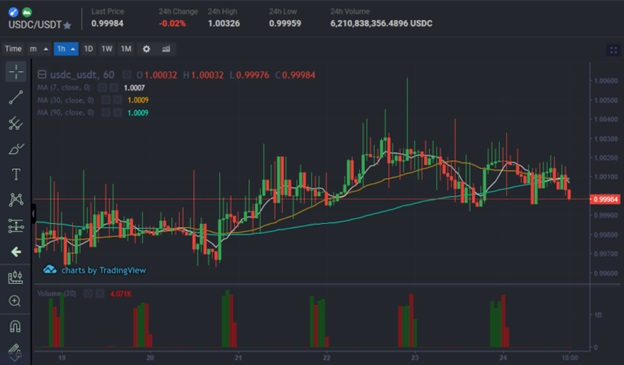Click the usdc_usdt, 60 legend title
Image resolution: width=624 pixels, height=365 pixels.
[x=82, y=75]
